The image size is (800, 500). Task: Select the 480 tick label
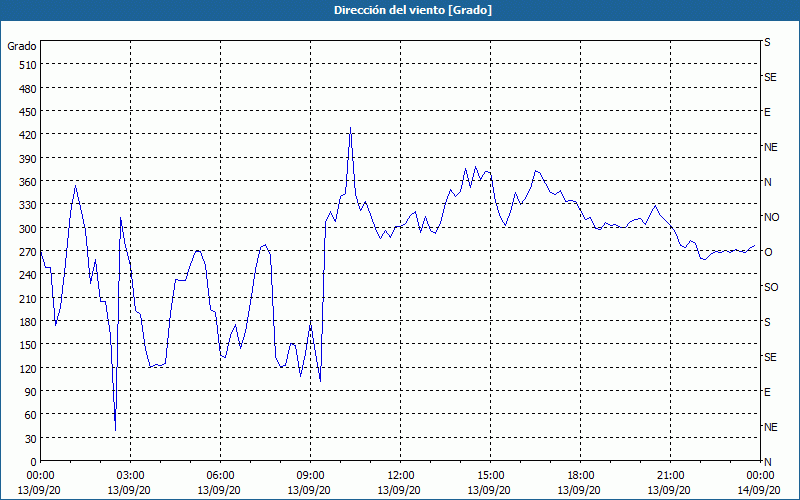pos(28,89)
